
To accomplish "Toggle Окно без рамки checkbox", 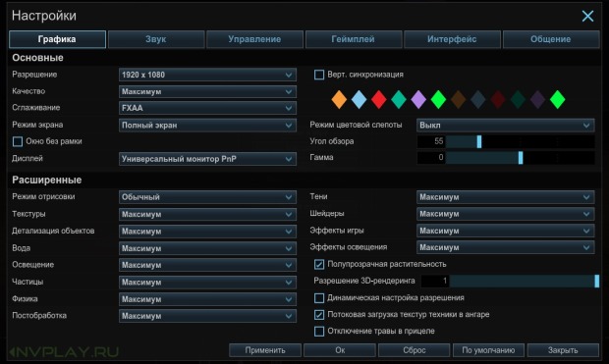I will pos(18,141).
